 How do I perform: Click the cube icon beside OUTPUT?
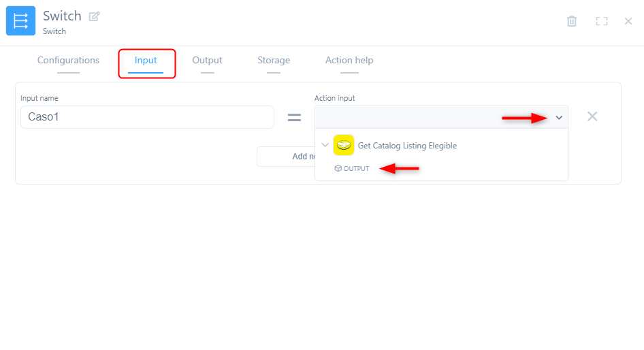click(338, 168)
